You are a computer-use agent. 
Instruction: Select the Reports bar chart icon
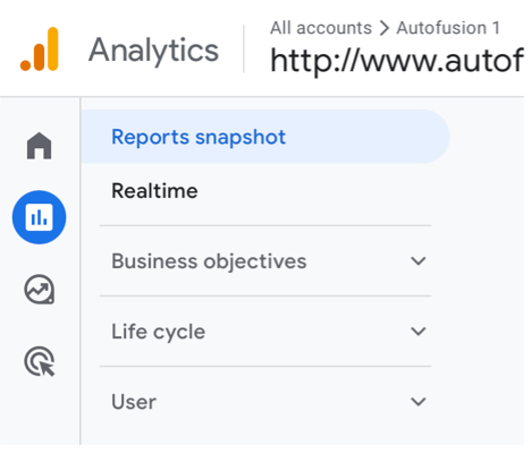coord(39,217)
